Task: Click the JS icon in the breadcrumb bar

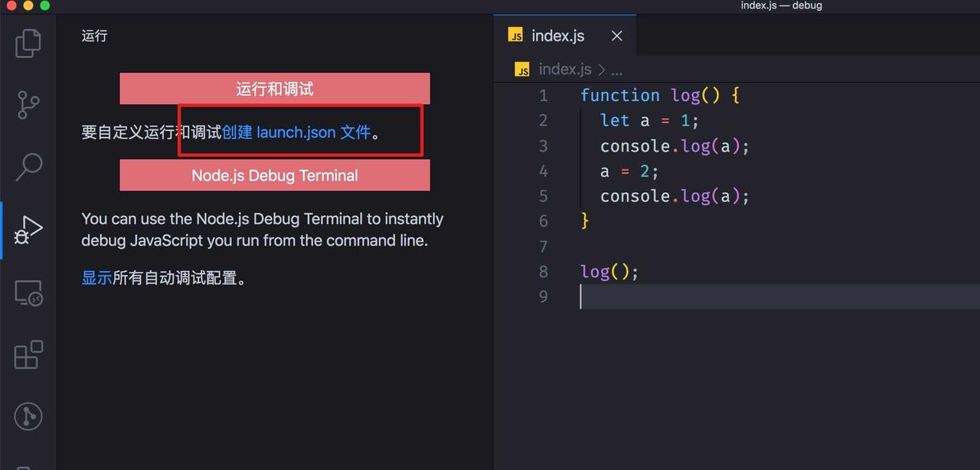Action: click(521, 69)
